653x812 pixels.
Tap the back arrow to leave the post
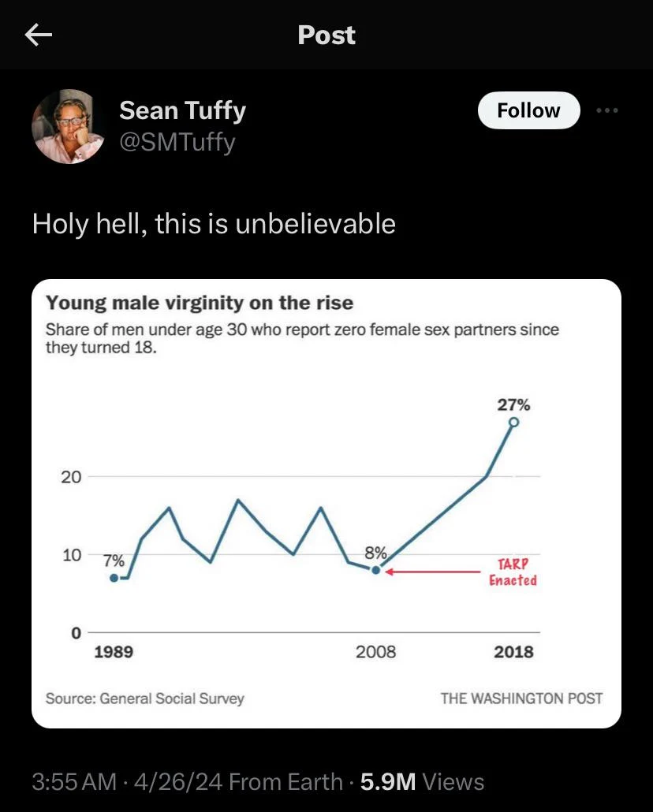pos(39,35)
